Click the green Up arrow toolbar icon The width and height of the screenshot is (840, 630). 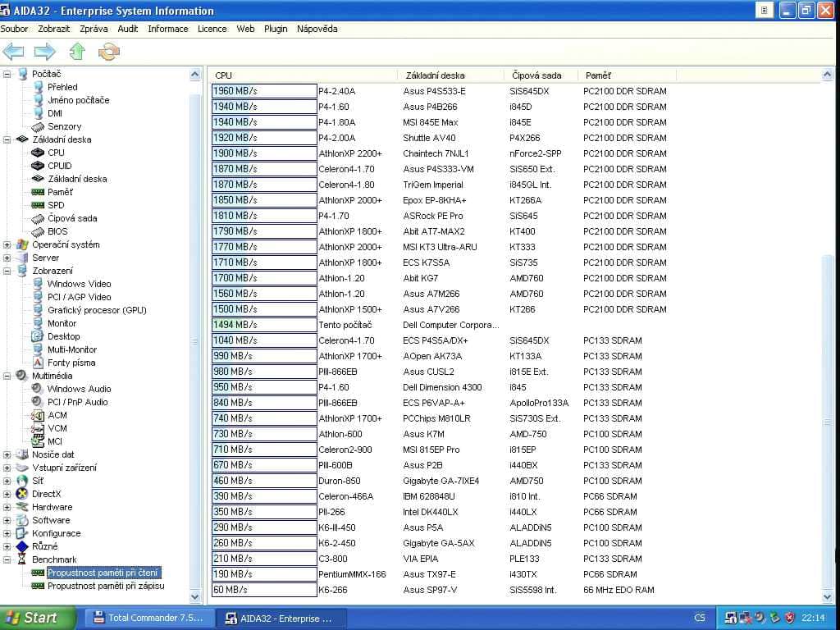tap(77, 52)
